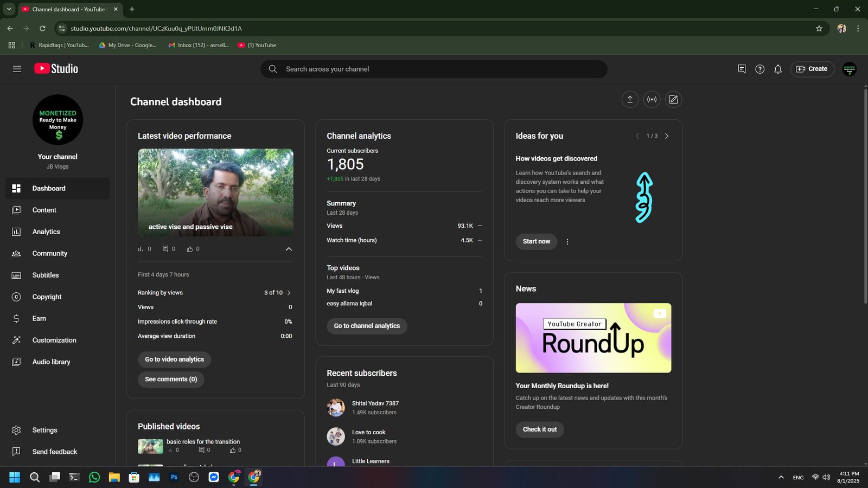
Task: Click the Create button
Action: click(812, 69)
